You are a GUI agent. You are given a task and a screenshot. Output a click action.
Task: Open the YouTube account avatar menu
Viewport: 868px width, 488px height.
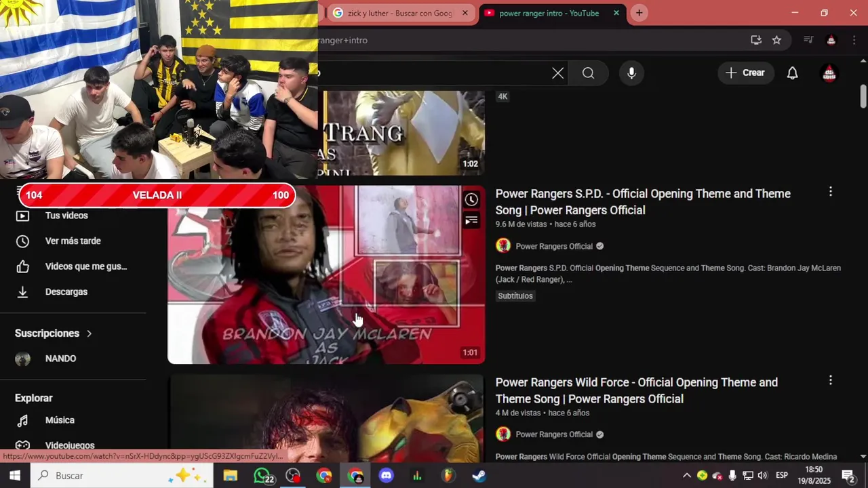pos(829,73)
